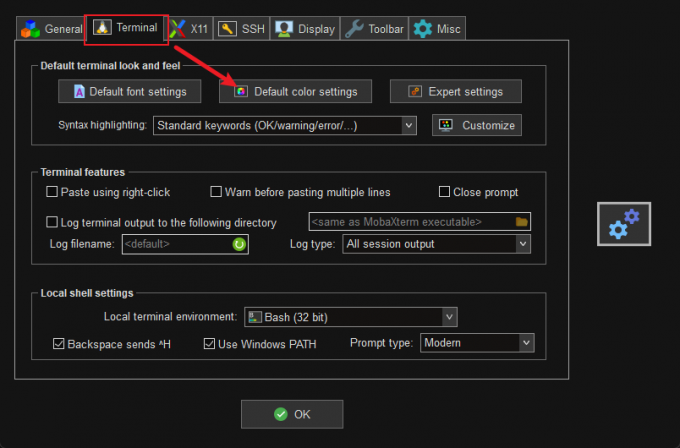
Task: Open the Syntax highlighting dropdown
Action: 285,126
